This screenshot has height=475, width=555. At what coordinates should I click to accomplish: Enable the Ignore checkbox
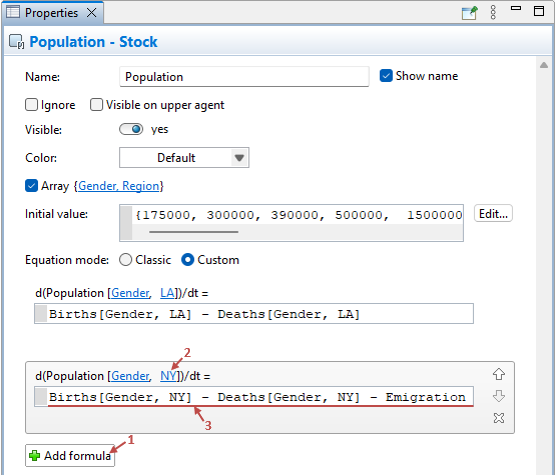pyautogui.click(x=31, y=105)
